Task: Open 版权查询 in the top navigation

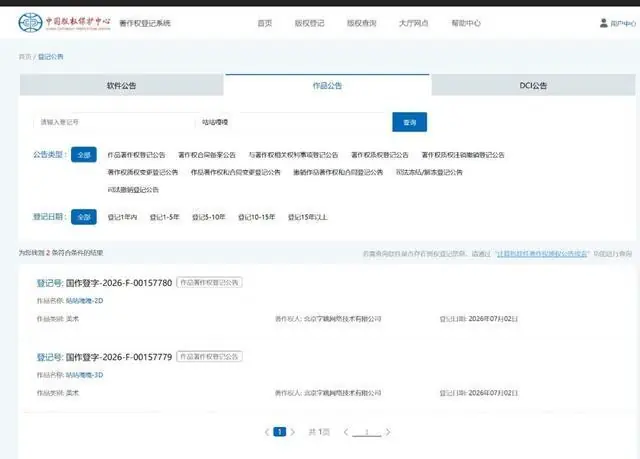Action: point(362,23)
